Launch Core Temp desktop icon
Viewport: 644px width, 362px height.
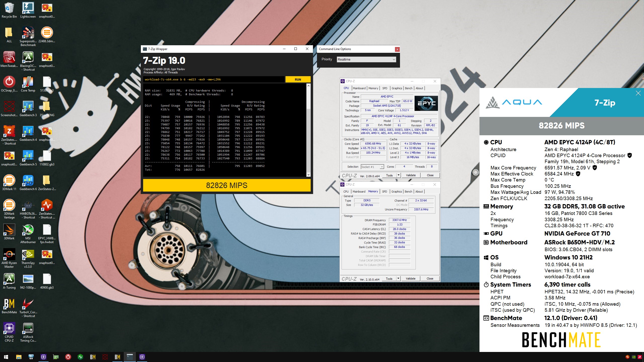(28, 84)
